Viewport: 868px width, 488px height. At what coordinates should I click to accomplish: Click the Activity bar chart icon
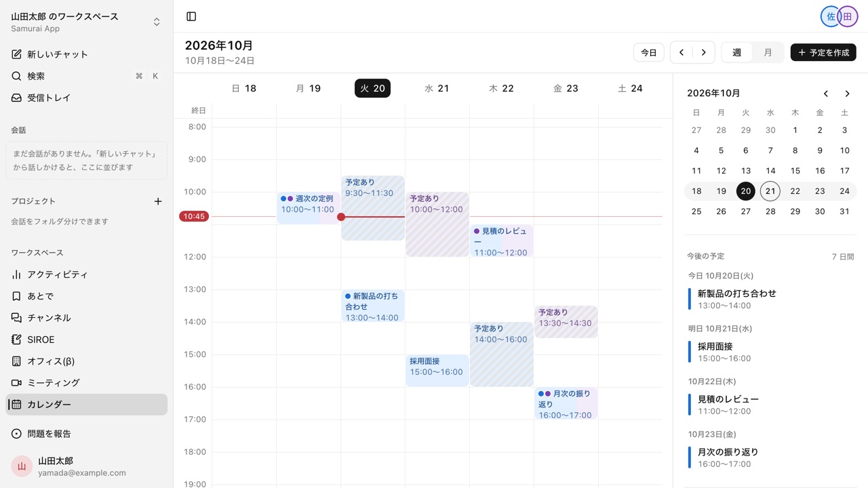tap(17, 274)
